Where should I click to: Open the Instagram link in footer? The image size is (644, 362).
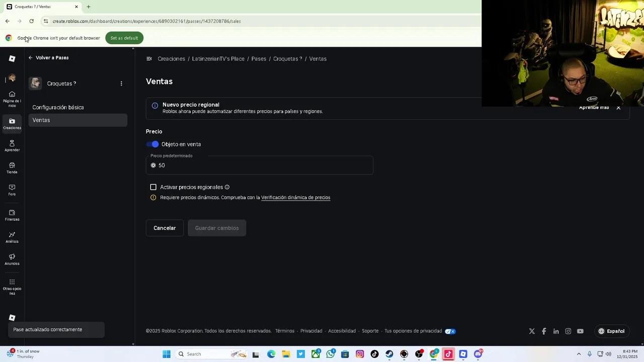(x=568, y=331)
